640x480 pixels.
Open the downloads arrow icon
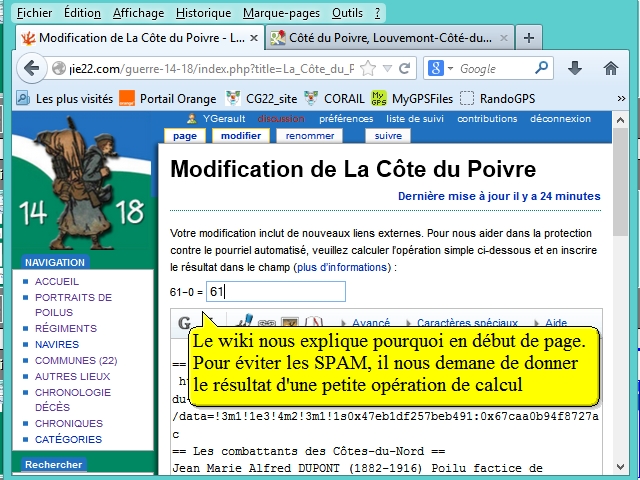click(x=575, y=68)
